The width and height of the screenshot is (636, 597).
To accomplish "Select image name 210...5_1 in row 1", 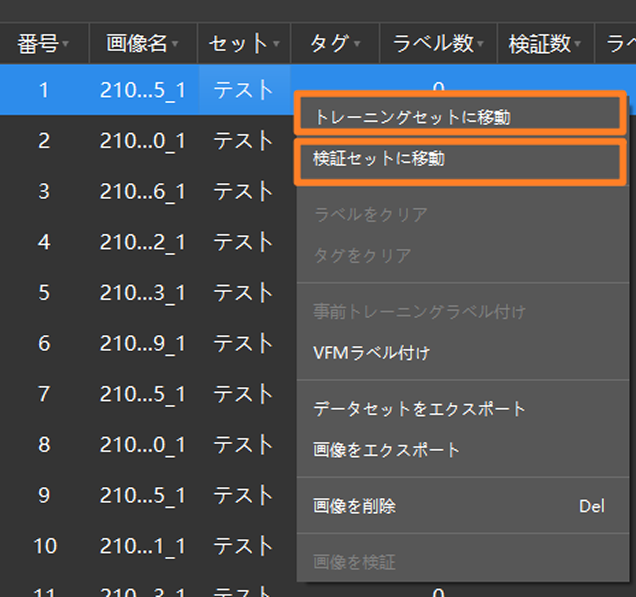I will 143,90.
